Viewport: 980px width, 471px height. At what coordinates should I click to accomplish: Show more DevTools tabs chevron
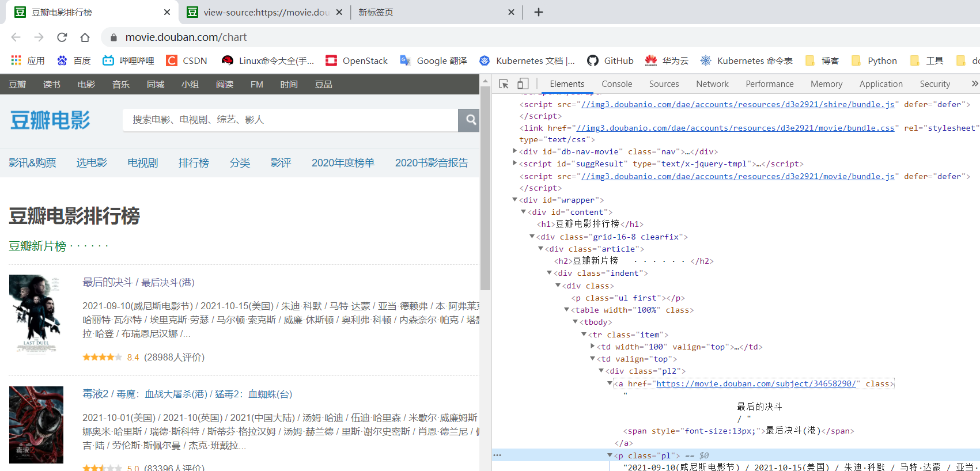click(974, 83)
